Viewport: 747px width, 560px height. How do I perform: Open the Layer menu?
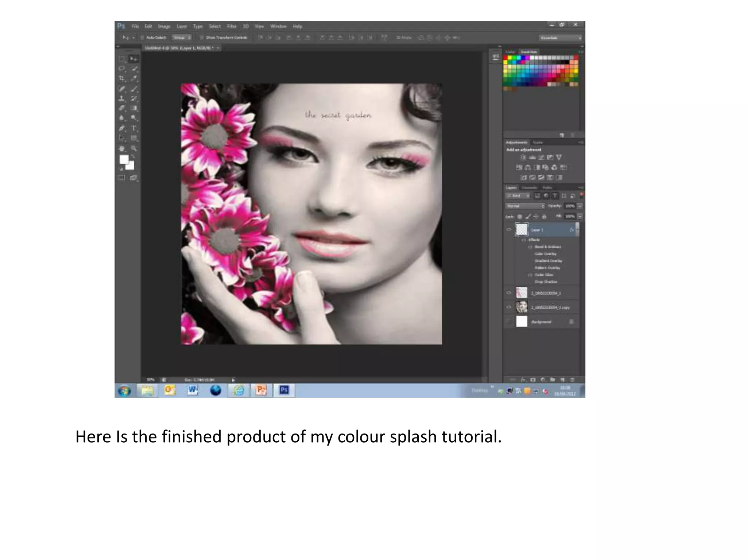click(182, 26)
